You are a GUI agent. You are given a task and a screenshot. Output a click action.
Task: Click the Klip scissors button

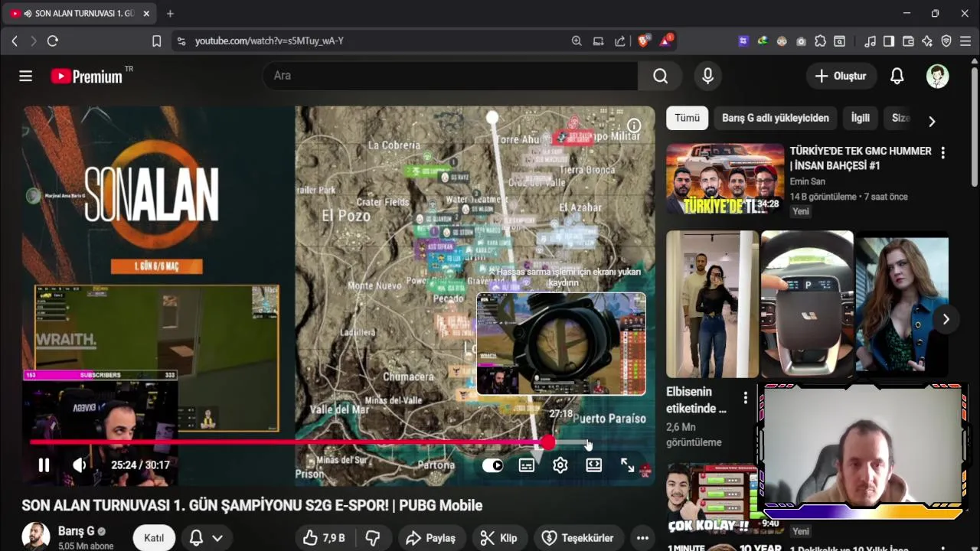tap(498, 538)
